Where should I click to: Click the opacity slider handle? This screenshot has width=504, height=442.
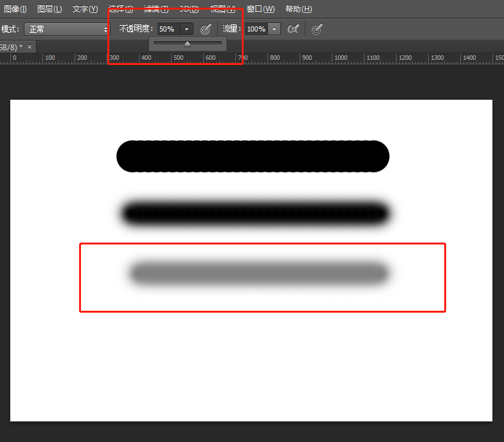click(x=188, y=44)
